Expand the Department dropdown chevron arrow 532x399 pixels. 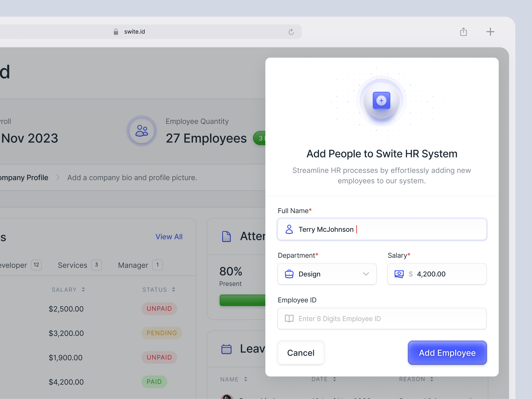coord(366,274)
